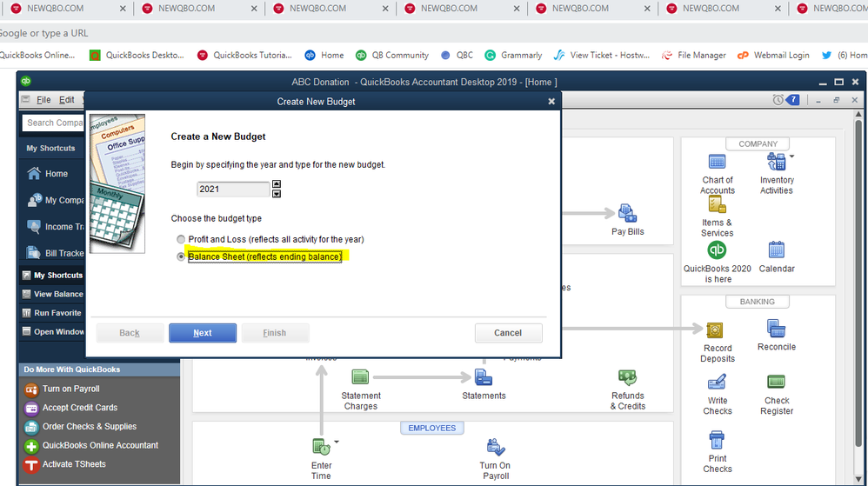This screenshot has height=486, width=868.
Task: Click the budget year field 2021
Action: point(233,189)
